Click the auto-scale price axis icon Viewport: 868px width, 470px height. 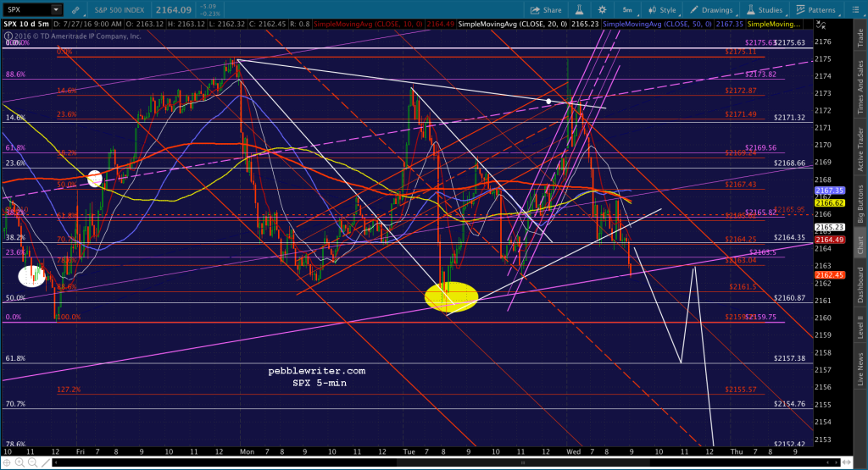[821, 25]
